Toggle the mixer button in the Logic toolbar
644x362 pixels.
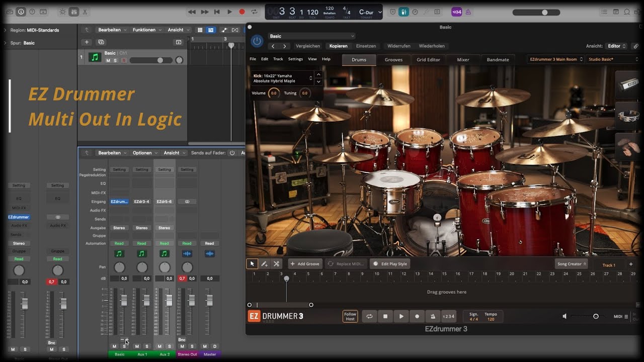click(73, 12)
